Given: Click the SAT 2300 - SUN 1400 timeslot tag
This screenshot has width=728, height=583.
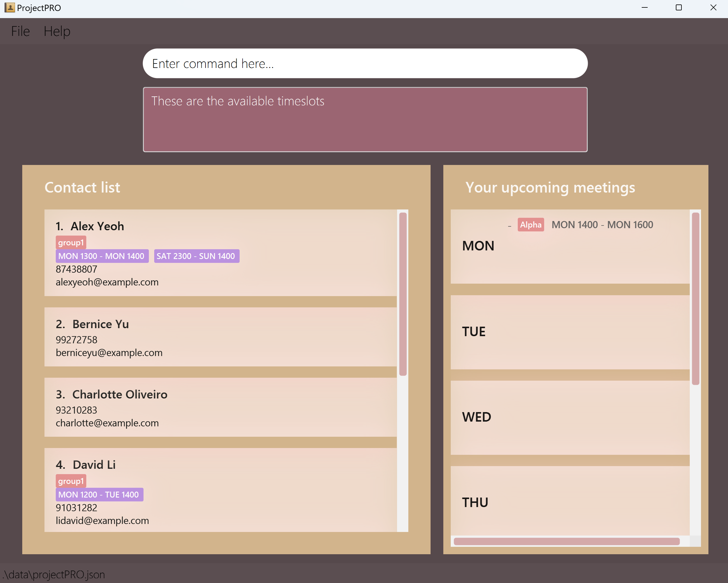Looking at the screenshot, I should [x=196, y=256].
